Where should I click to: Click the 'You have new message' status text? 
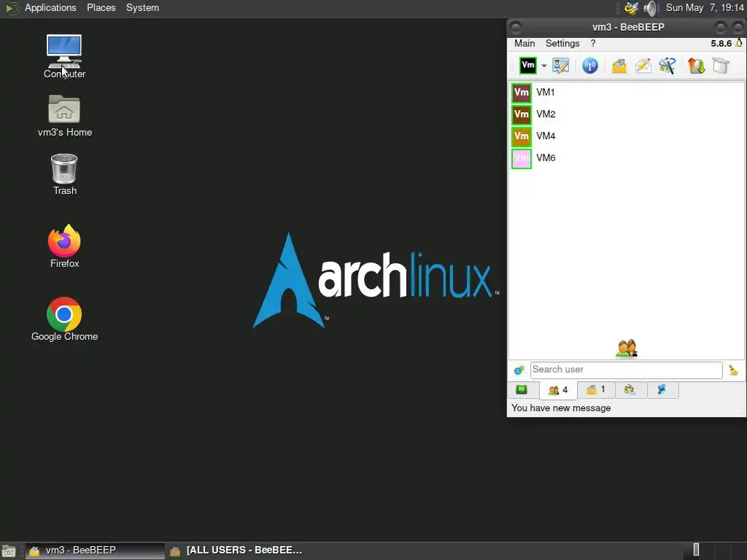click(x=561, y=408)
